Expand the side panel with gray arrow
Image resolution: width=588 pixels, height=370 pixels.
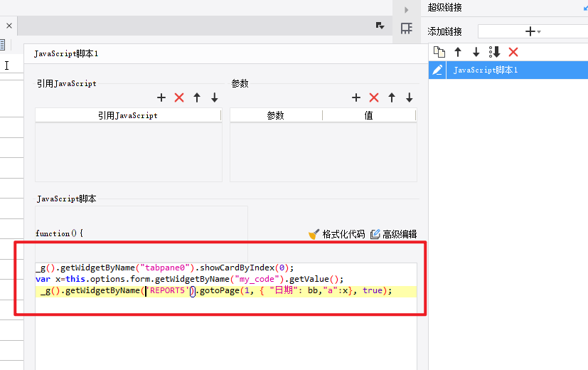406,9
